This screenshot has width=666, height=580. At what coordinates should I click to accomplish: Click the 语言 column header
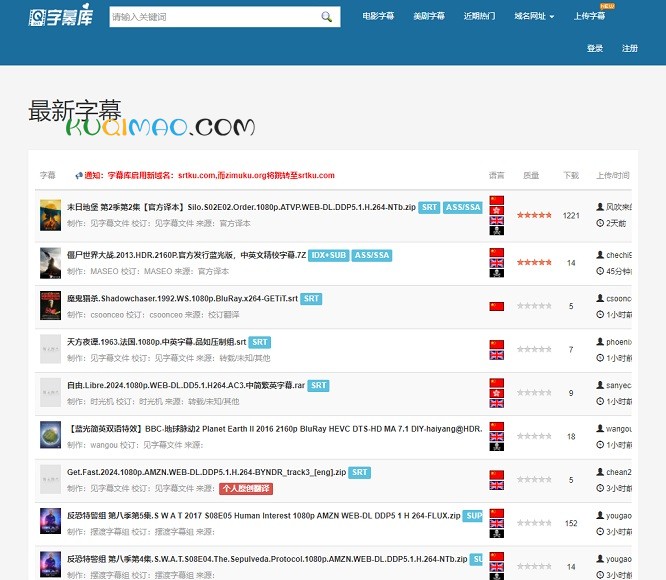(497, 175)
